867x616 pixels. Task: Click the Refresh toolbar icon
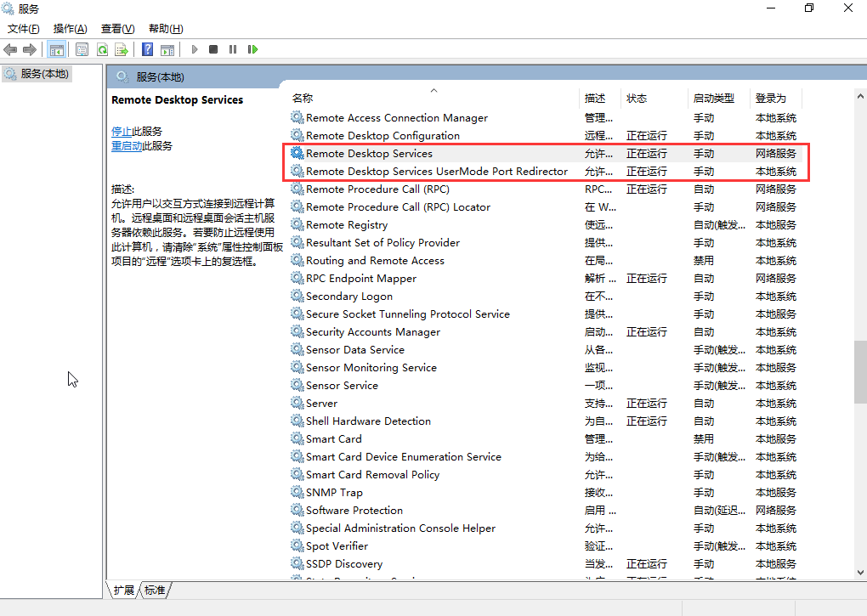(x=102, y=50)
